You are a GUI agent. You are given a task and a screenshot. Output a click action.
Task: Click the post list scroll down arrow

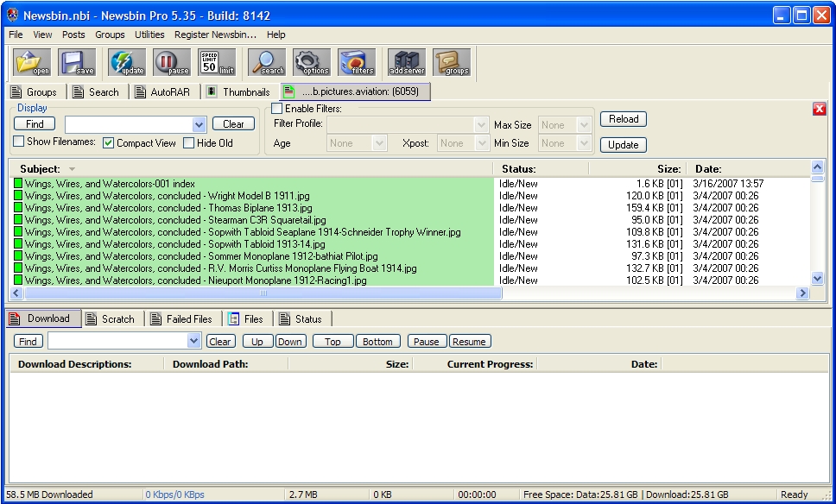pos(817,278)
